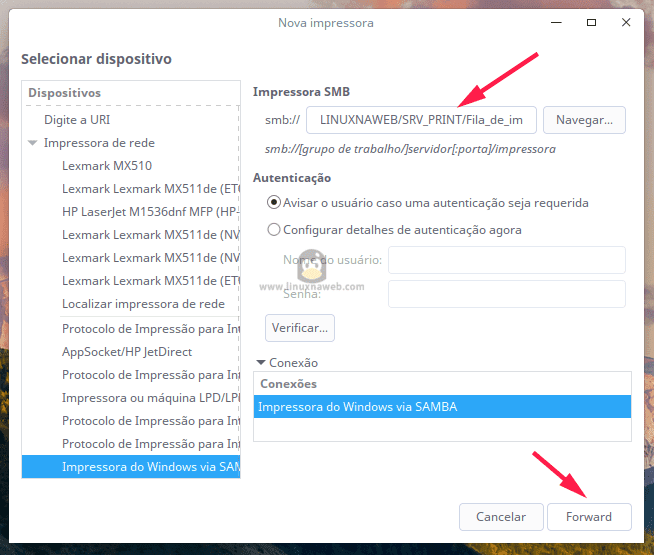Viewport: 654px width, 555px height.
Task: Select 'AppSocket/HP JetDirect' entry
Action: (x=131, y=352)
